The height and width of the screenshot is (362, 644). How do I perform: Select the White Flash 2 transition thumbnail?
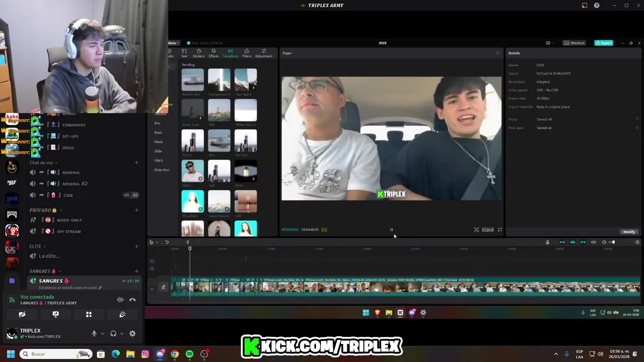(x=246, y=110)
